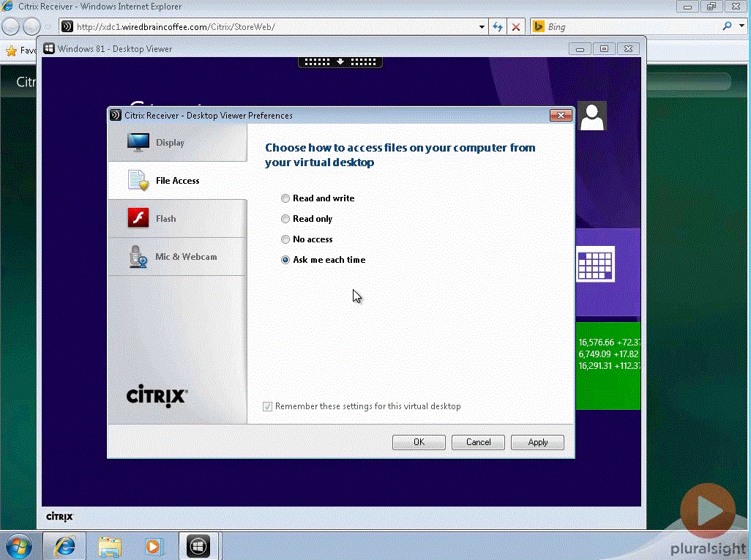Confirm preferences with OK button
This screenshot has width=751, height=560.
419,442
